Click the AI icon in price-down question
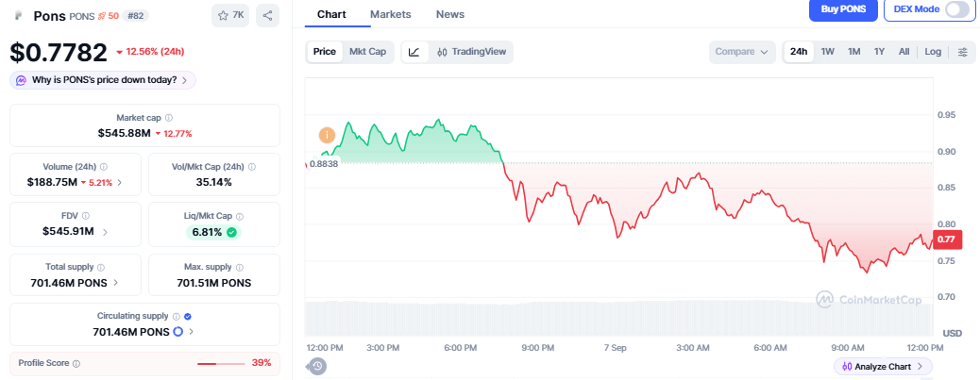This screenshot has width=980, height=380. pyautogui.click(x=22, y=80)
